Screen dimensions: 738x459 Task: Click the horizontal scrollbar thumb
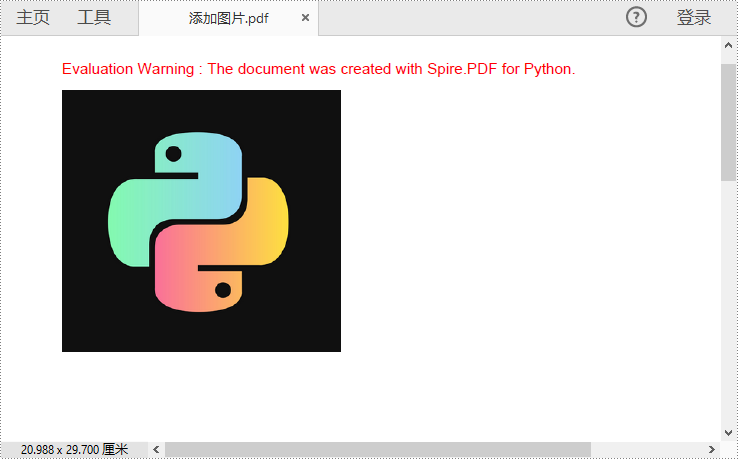tap(377, 450)
